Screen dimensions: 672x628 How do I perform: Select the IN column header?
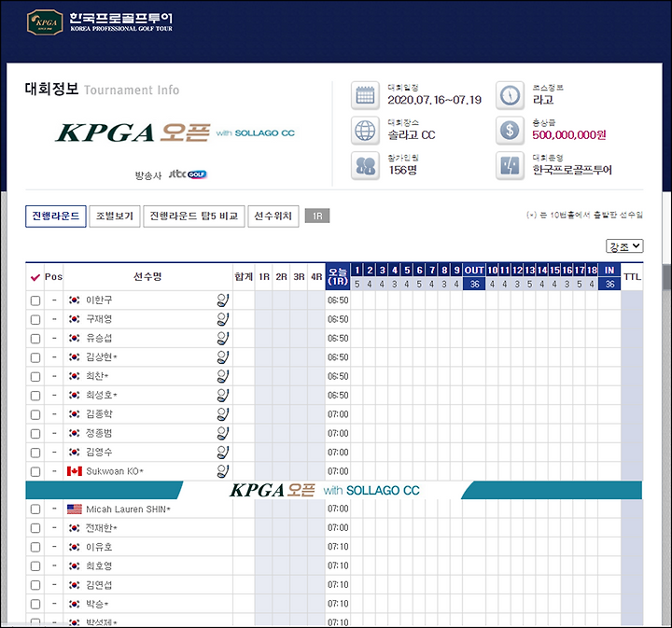tap(609, 271)
